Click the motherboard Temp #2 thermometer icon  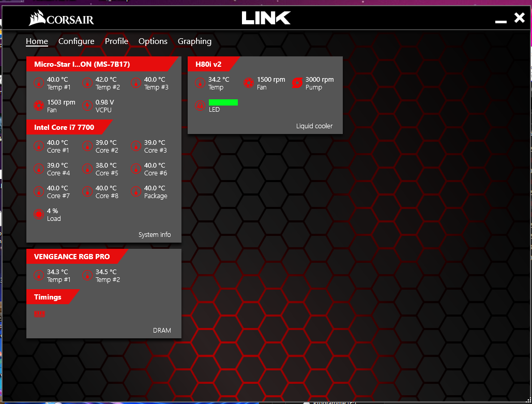pyautogui.click(x=87, y=83)
